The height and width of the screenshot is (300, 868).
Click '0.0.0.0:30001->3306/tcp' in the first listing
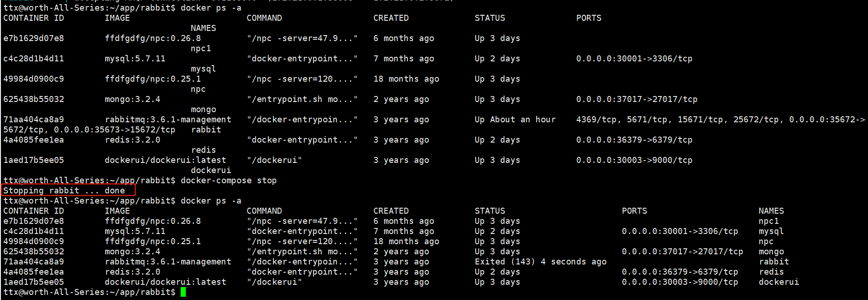click(x=634, y=59)
